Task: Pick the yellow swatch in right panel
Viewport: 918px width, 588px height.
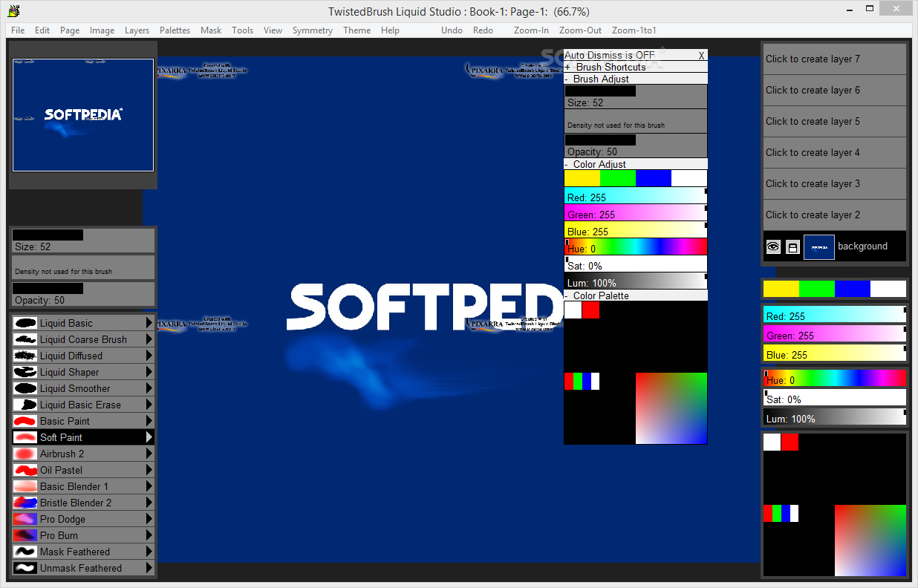Action: point(781,289)
